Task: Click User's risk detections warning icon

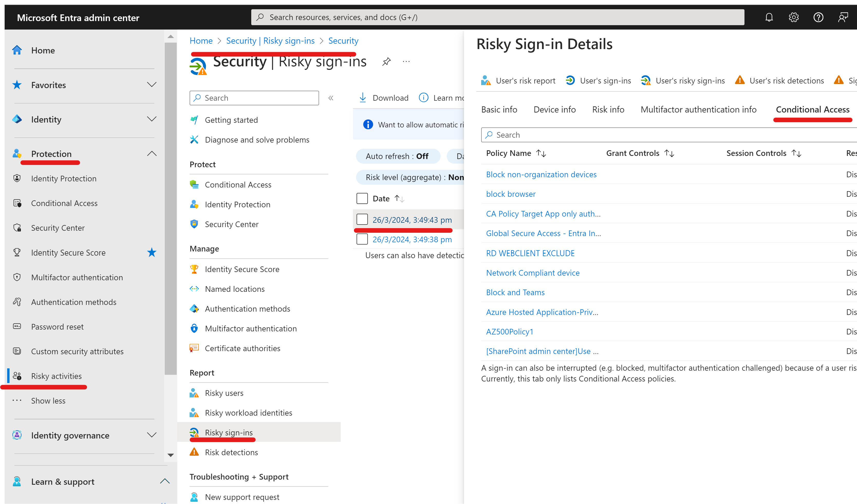Action: point(740,80)
